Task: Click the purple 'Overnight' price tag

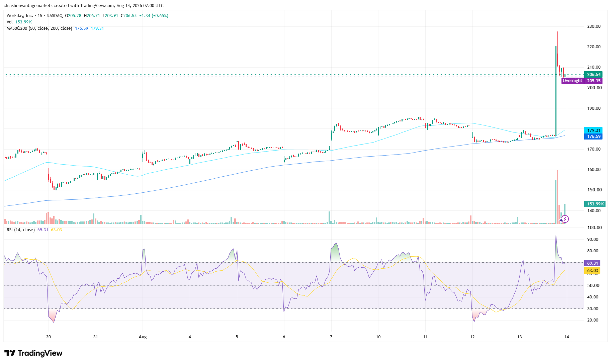Action: tap(572, 81)
